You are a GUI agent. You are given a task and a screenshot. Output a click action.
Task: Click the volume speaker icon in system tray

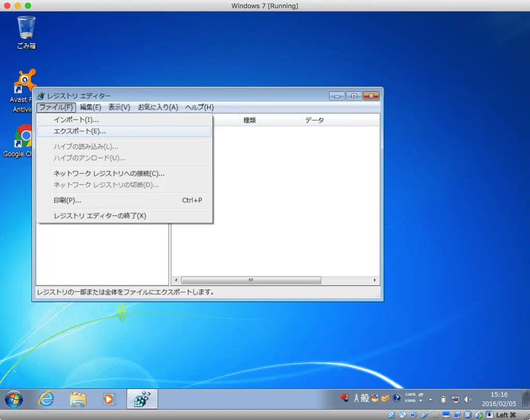point(468,399)
